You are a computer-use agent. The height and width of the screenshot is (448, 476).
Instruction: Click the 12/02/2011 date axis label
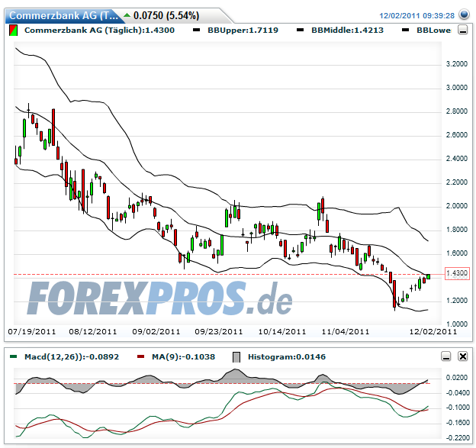433,331
